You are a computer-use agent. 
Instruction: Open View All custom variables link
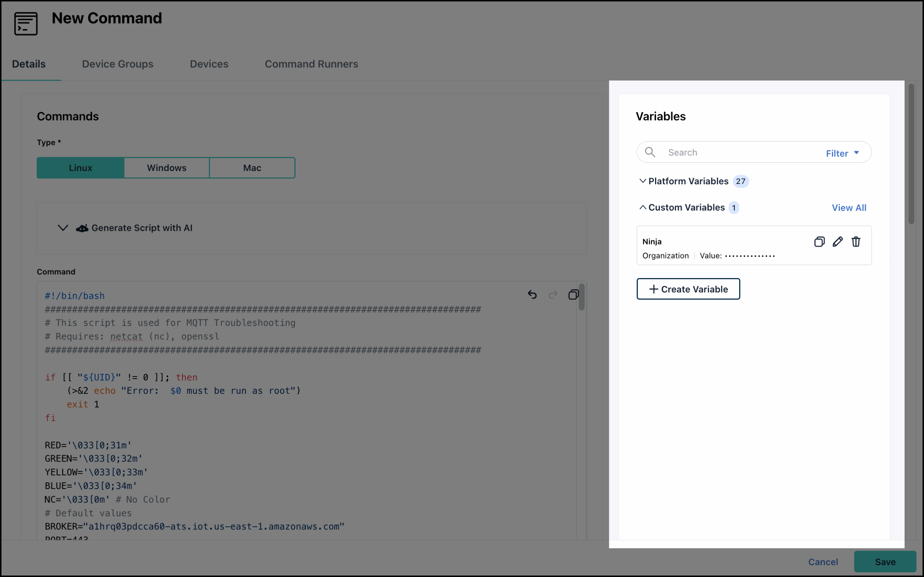click(x=849, y=208)
